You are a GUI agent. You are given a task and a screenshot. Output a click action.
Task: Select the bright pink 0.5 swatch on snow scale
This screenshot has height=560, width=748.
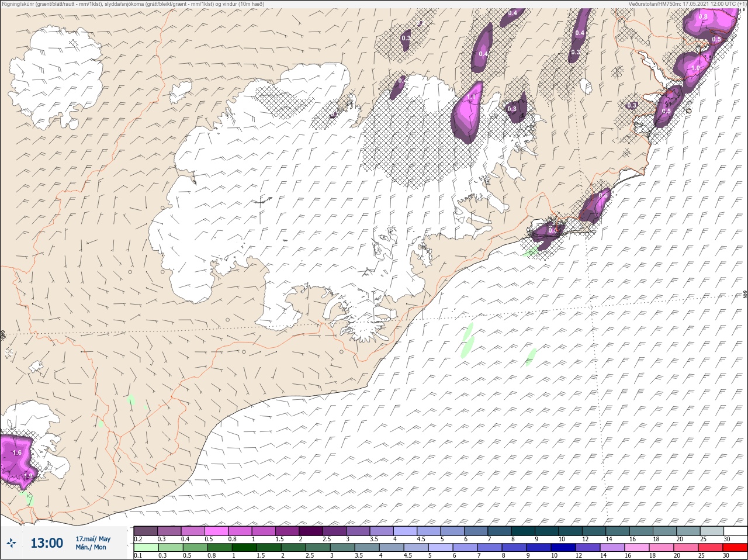[216, 531]
